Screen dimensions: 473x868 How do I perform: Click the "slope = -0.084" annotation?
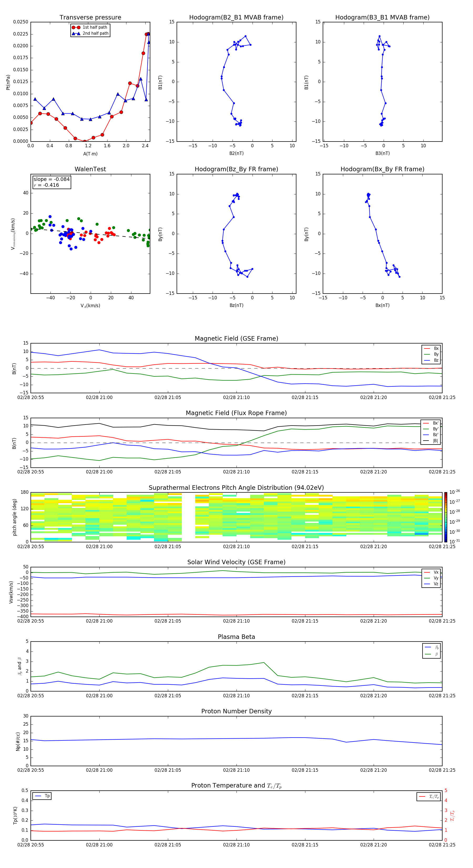[x=52, y=179]
